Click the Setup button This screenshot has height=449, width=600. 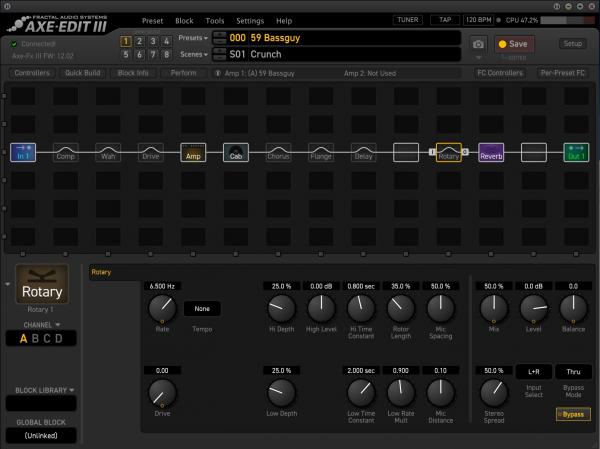572,44
